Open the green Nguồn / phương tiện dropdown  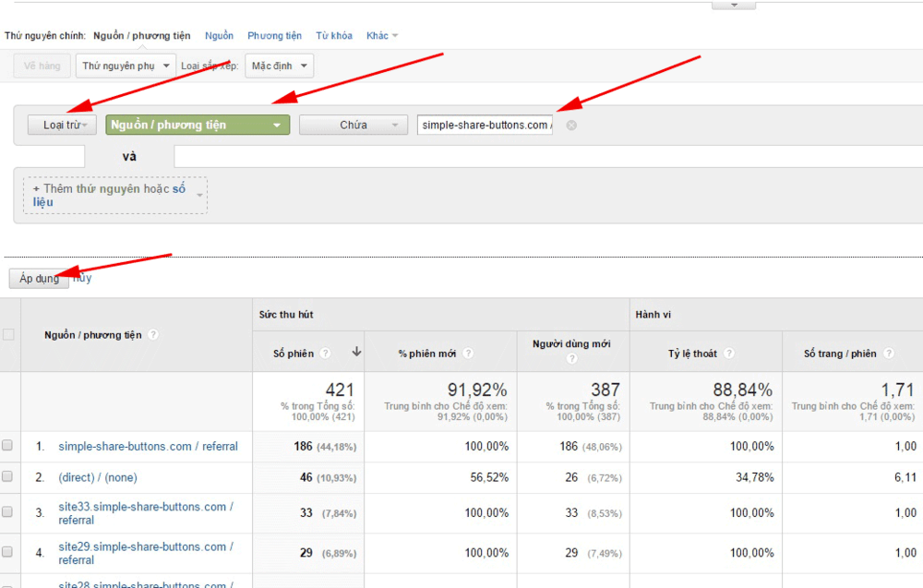coord(198,125)
